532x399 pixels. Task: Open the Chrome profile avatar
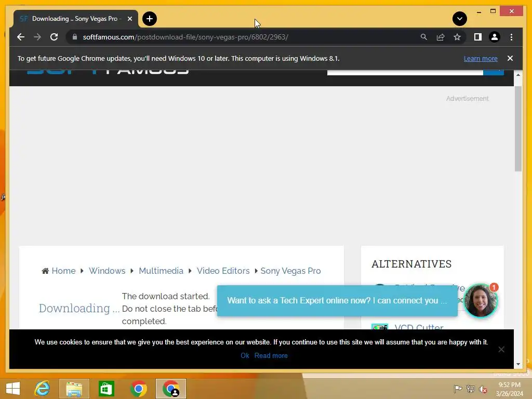(495, 37)
